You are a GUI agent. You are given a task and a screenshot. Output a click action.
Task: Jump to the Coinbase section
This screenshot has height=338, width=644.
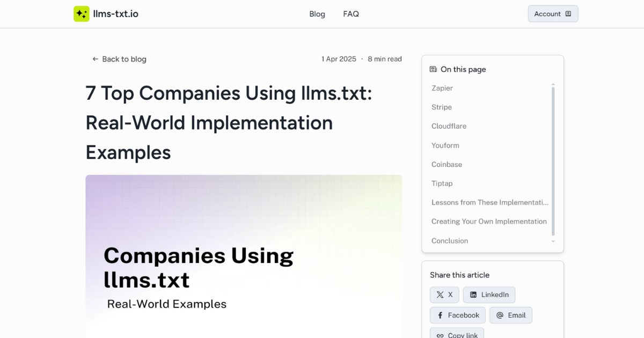click(x=447, y=164)
